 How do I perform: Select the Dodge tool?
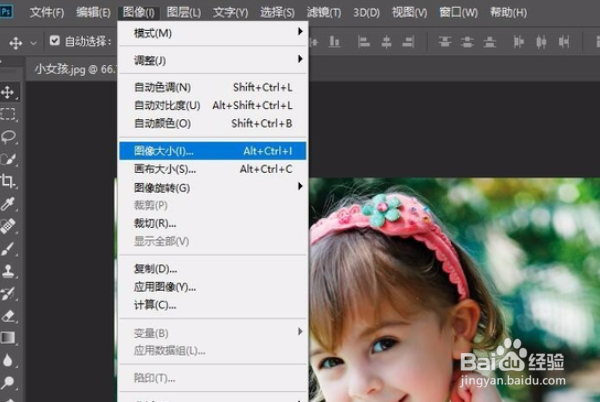pyautogui.click(x=8, y=382)
